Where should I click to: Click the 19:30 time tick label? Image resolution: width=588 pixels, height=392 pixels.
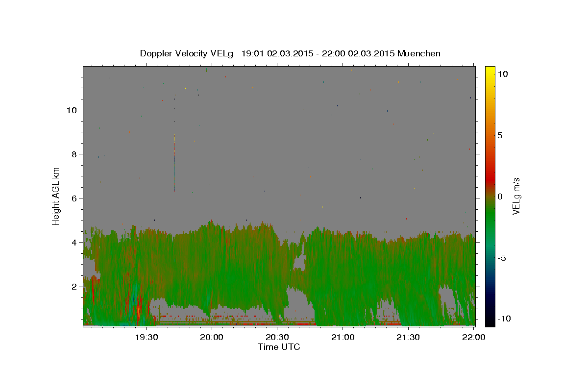coord(147,337)
